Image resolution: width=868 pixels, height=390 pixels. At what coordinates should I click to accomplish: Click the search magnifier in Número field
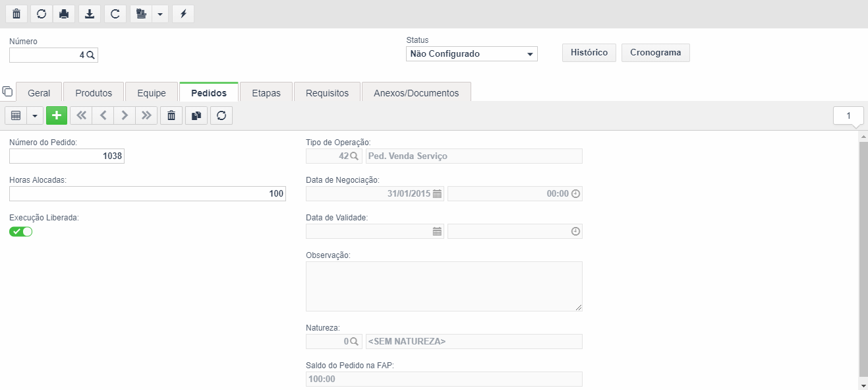point(91,55)
